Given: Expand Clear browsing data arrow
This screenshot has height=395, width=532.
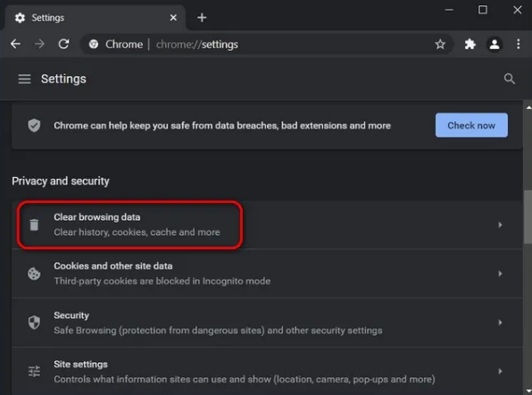Looking at the screenshot, I should 500,225.
